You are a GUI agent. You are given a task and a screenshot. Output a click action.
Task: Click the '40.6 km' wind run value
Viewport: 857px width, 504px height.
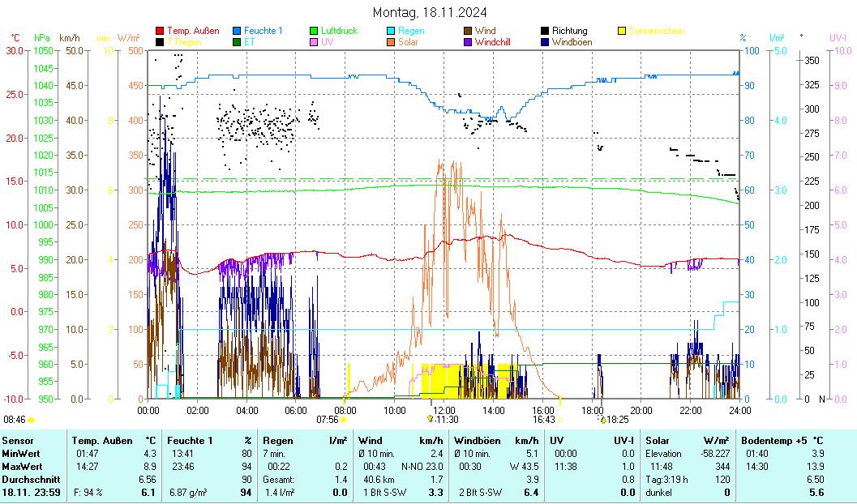[x=379, y=480]
